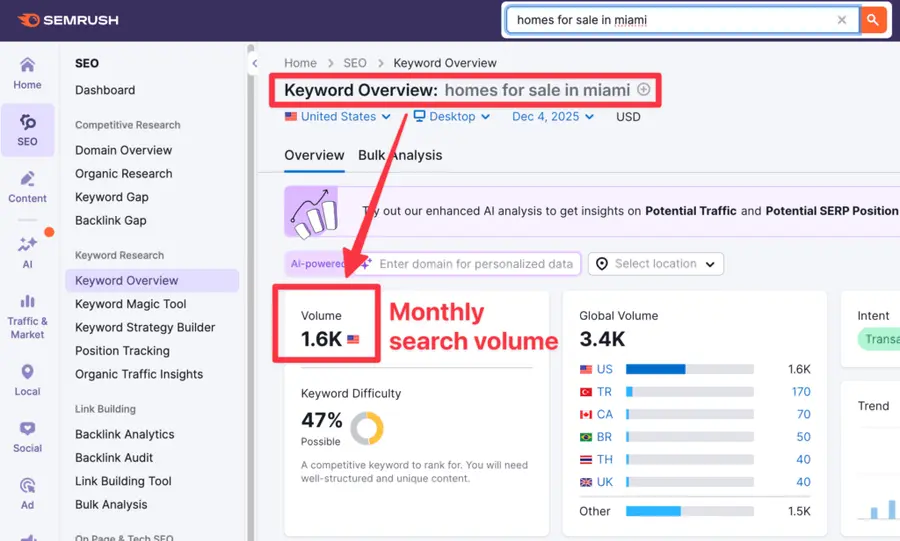Open Keyword Strategy Builder
900x541 pixels.
pyautogui.click(x=145, y=328)
